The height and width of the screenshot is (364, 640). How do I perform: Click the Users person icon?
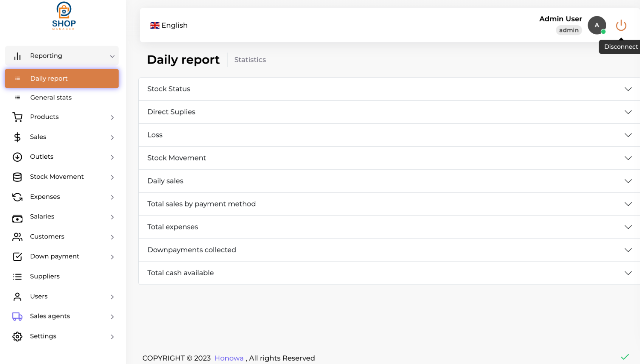pos(17,297)
